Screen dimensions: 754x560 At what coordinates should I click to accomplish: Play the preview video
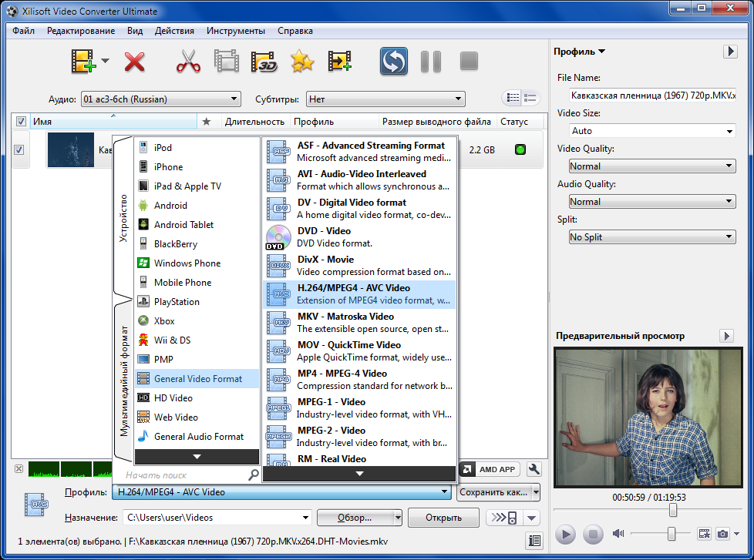tap(566, 534)
